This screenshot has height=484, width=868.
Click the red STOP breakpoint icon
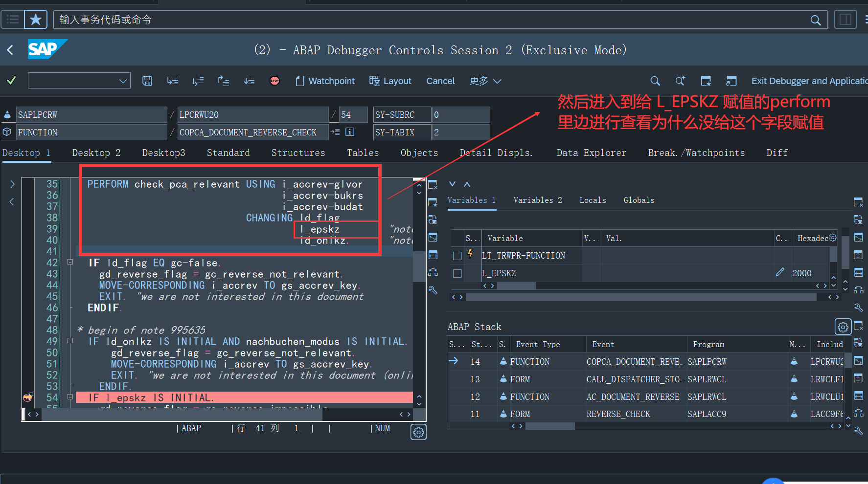tap(275, 81)
